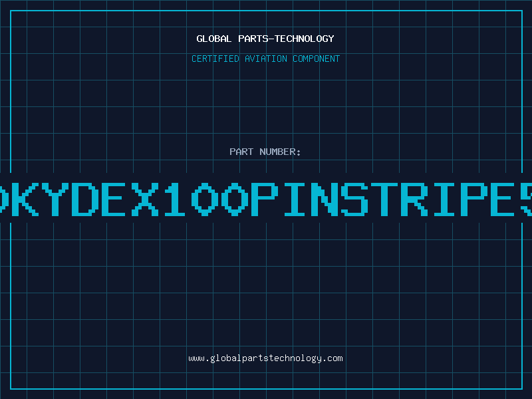Click the GLOBAL PARTS-TECHNOLOGY heading
The image size is (532, 399).
[x=265, y=39]
